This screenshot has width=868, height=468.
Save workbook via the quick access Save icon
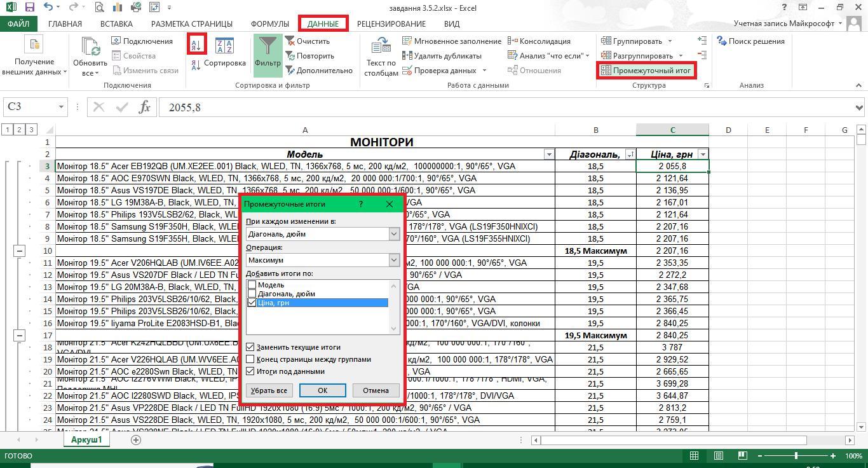[29, 8]
